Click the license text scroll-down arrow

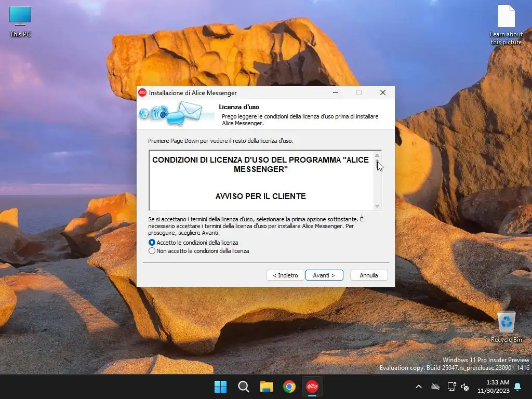click(377, 206)
